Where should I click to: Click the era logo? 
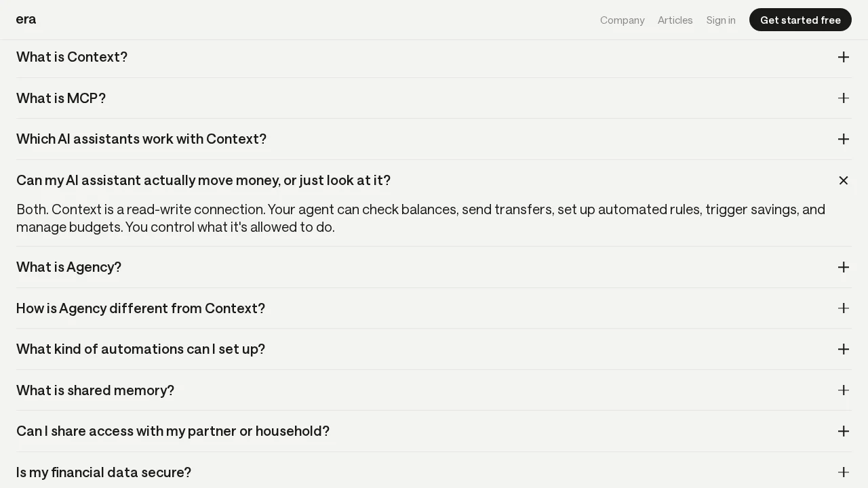[x=26, y=20]
